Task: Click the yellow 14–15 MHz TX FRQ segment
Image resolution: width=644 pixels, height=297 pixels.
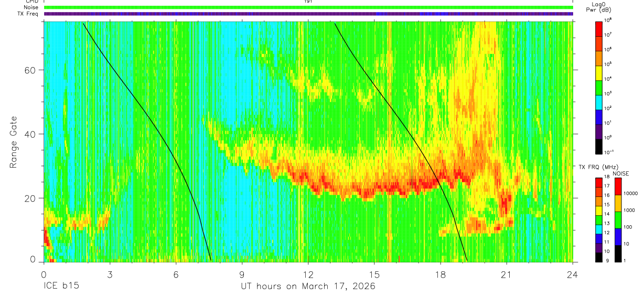Action: point(599,211)
